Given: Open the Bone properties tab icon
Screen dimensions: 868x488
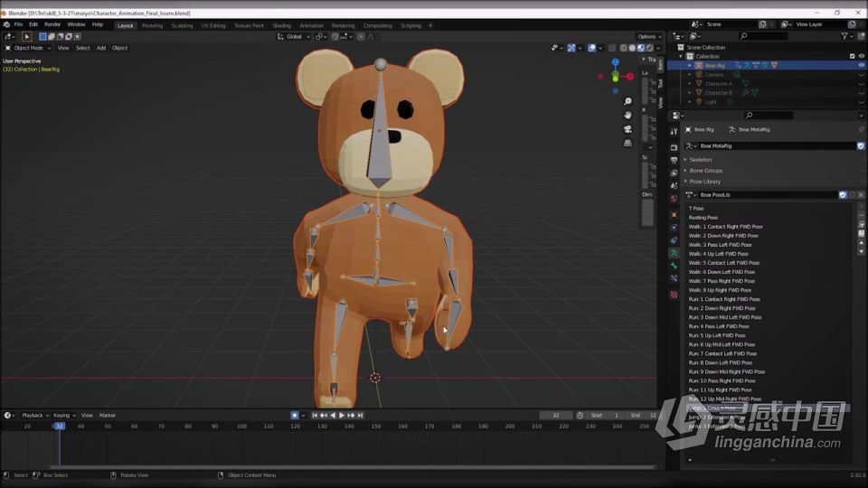Looking at the screenshot, I should coord(674,266).
